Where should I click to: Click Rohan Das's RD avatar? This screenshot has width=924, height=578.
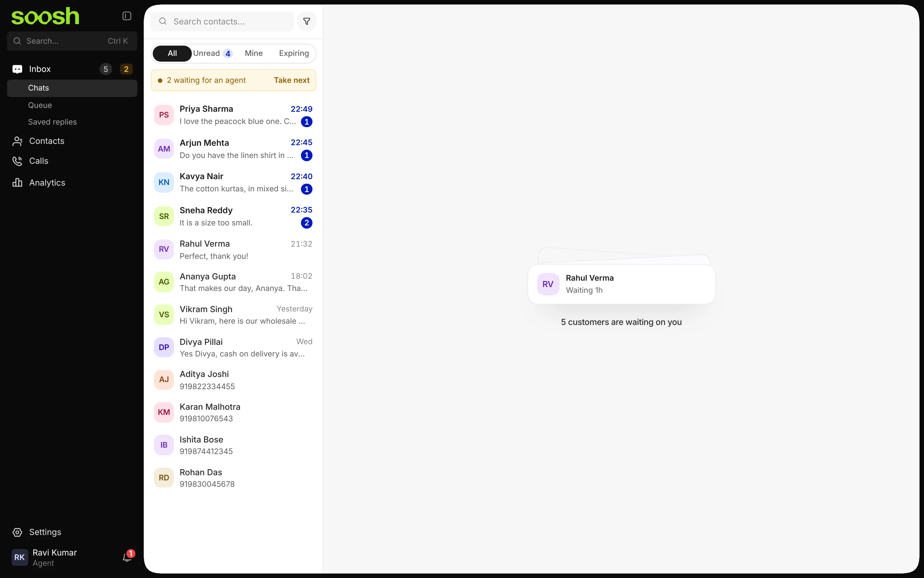coord(164,478)
